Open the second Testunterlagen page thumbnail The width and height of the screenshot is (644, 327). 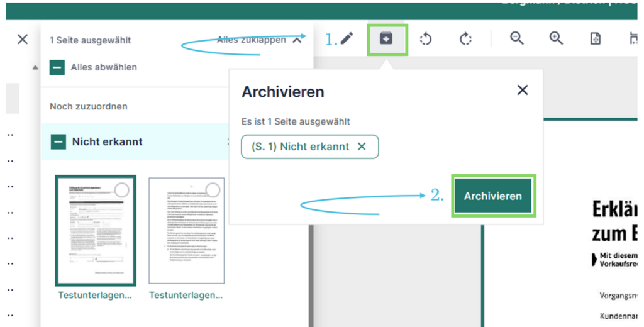pos(186,231)
